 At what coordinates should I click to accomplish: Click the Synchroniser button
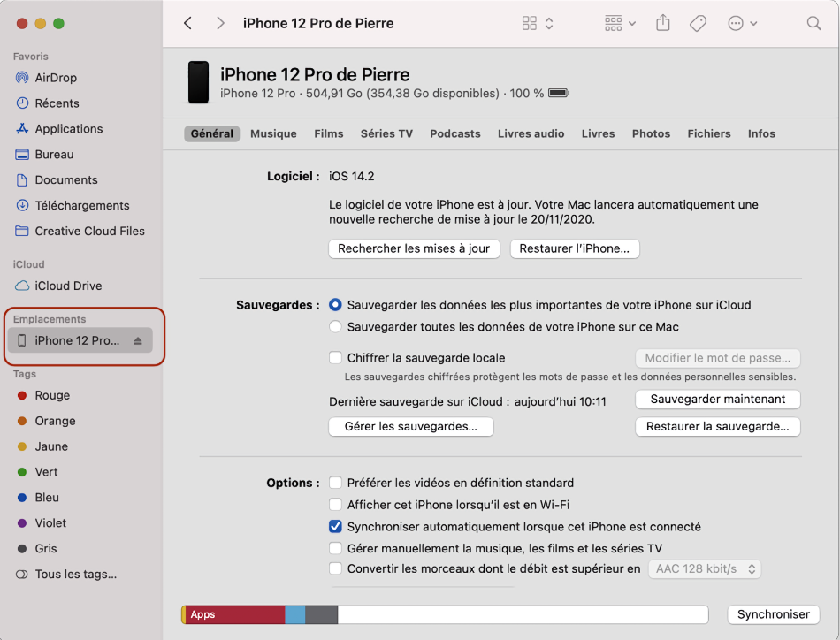pos(773,614)
